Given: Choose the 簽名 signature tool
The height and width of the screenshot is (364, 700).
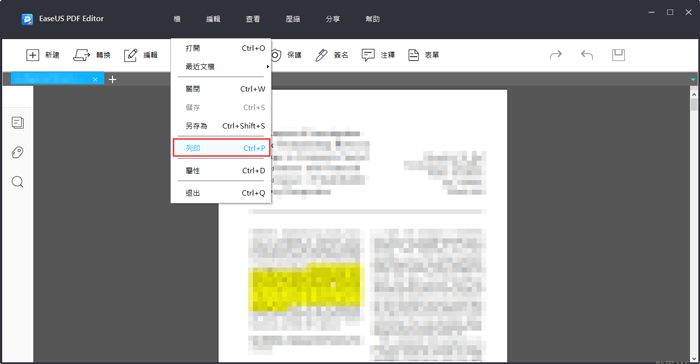Looking at the screenshot, I should click(x=332, y=55).
